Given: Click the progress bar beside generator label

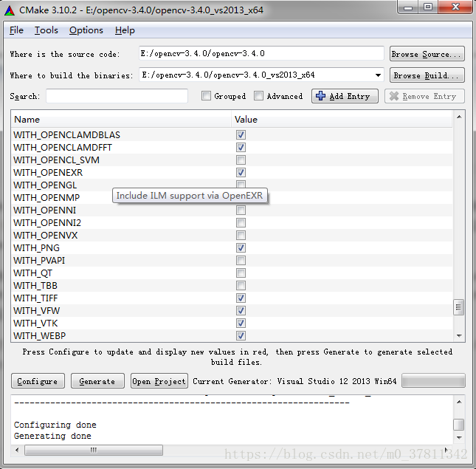Looking at the screenshot, I should (433, 380).
